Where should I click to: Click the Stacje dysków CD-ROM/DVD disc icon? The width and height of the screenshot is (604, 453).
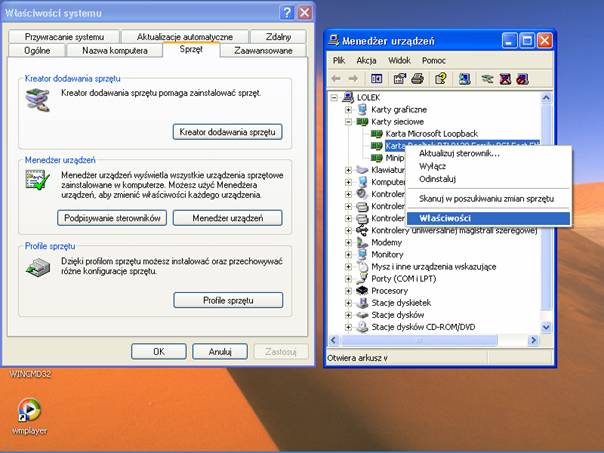click(x=362, y=327)
